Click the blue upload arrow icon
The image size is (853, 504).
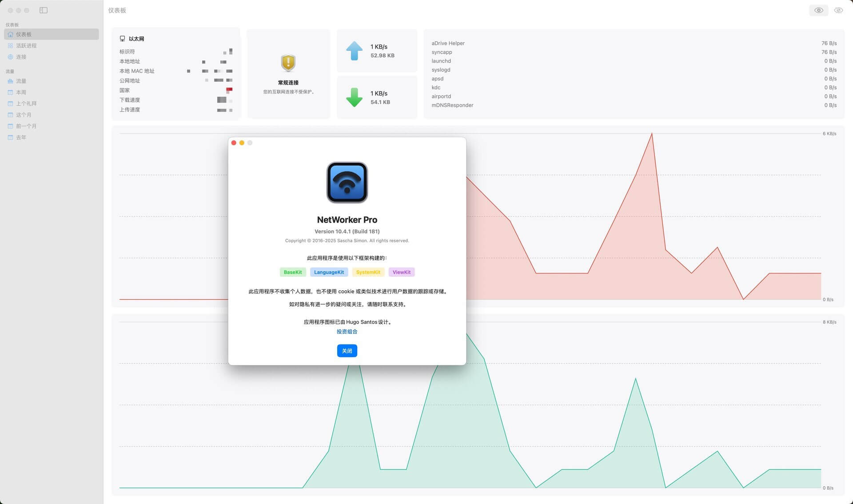[x=354, y=51]
